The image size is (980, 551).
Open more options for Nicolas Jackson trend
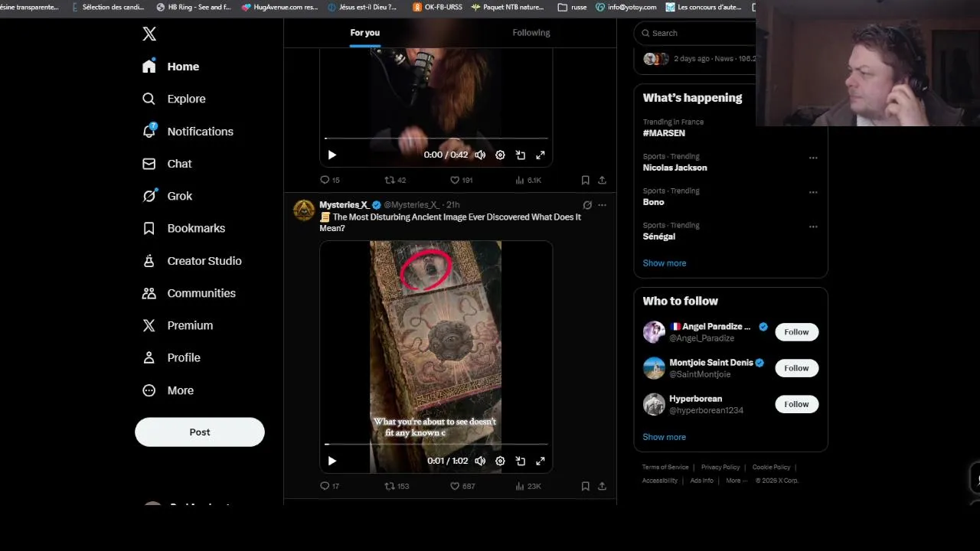[x=813, y=158]
